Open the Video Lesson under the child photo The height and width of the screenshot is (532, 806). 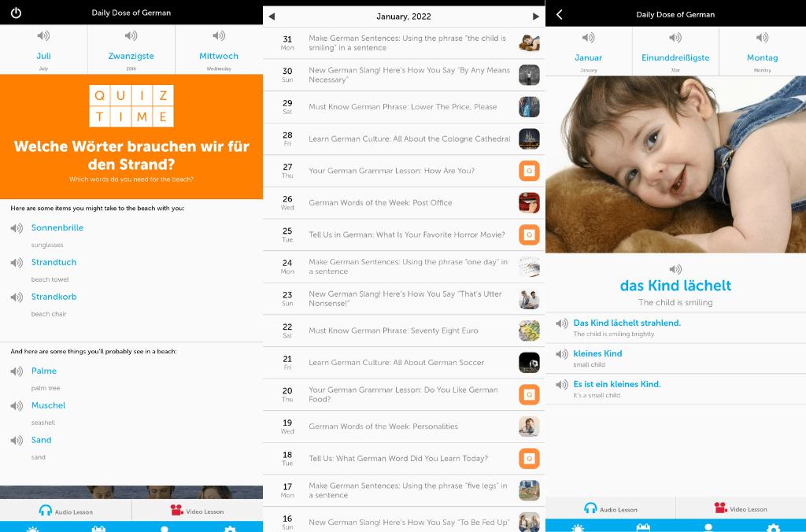point(741,508)
